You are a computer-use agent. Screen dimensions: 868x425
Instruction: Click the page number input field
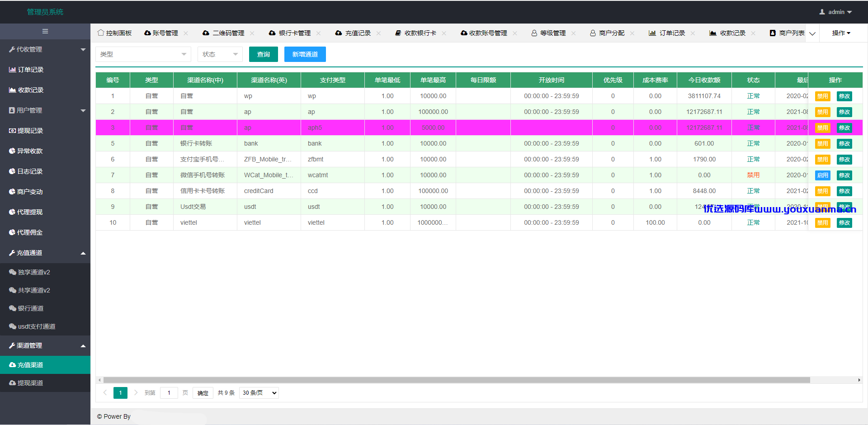point(169,393)
